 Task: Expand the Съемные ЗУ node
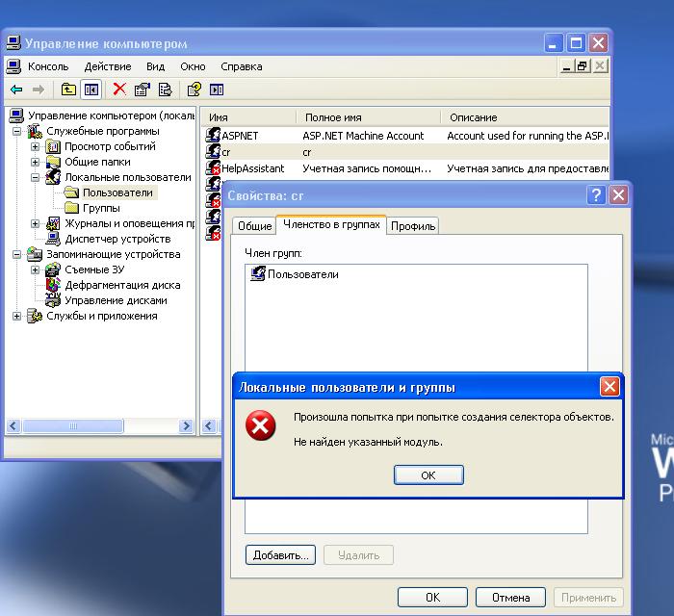[x=36, y=269]
